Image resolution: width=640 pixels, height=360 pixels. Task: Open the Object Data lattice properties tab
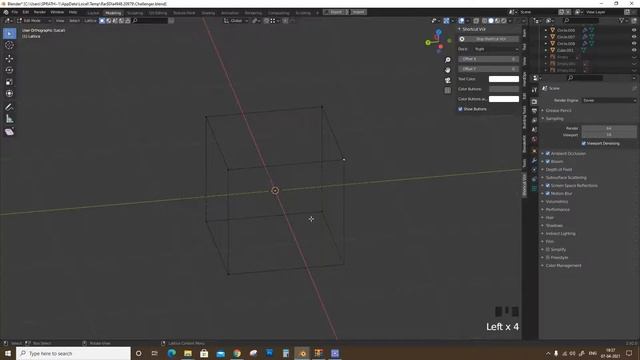[534, 189]
